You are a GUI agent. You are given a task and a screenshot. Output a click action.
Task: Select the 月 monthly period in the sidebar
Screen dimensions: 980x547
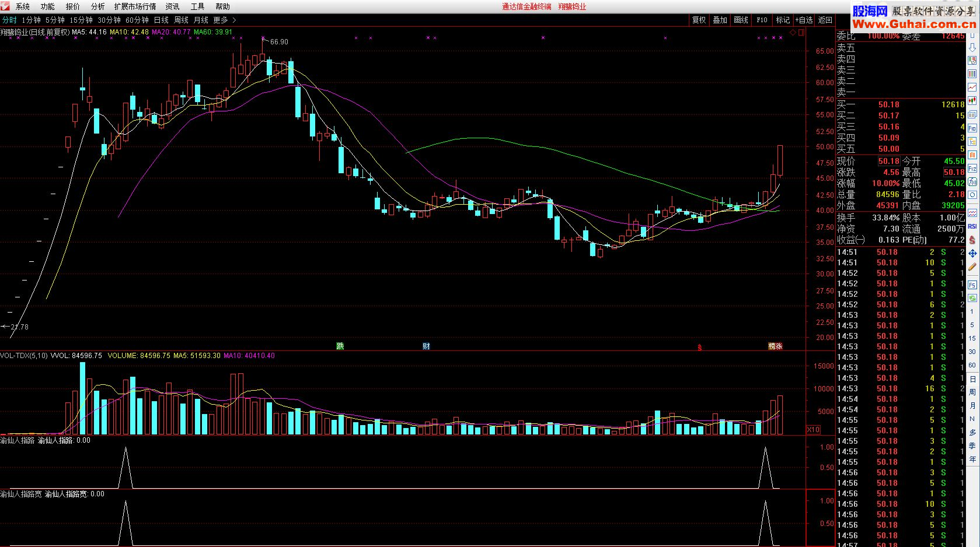pyautogui.click(x=972, y=405)
